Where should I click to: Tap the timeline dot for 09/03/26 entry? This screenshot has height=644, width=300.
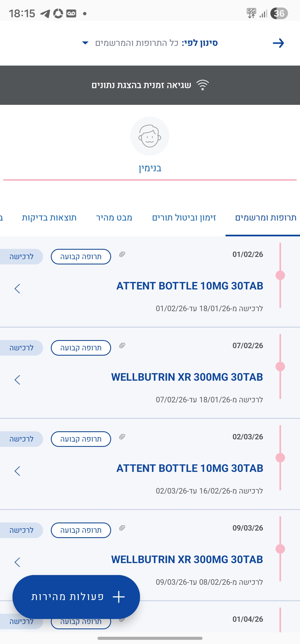(280, 549)
